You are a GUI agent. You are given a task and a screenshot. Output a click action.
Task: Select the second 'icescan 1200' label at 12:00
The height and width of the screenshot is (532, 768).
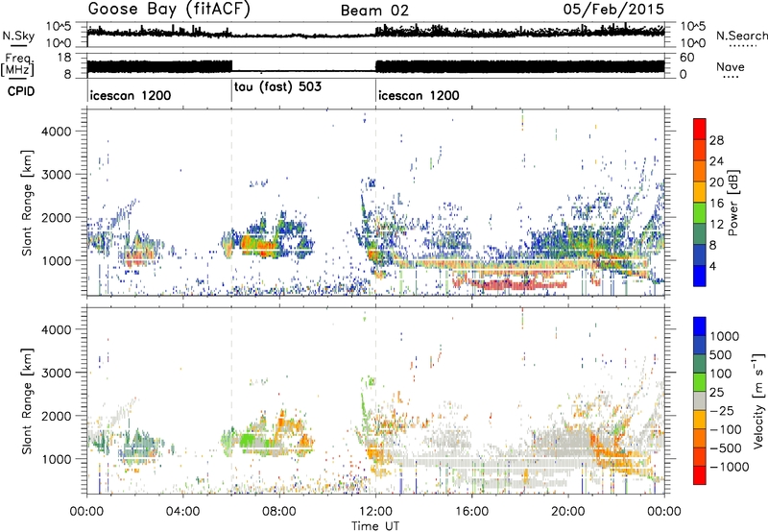click(419, 95)
